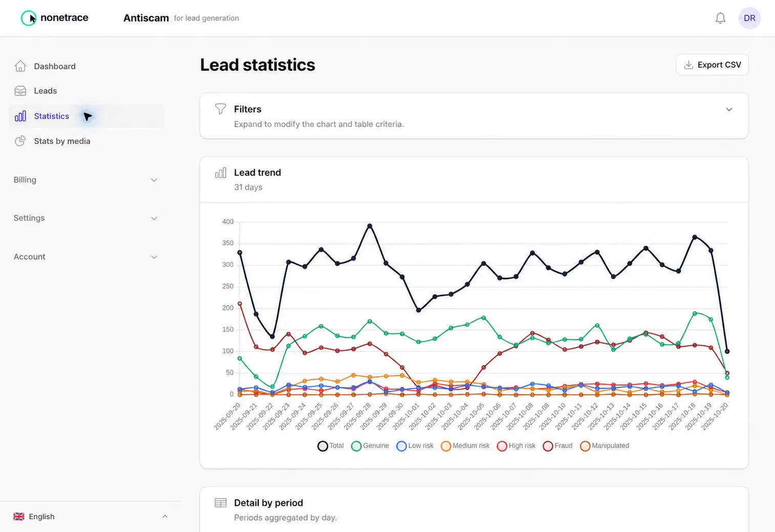Open the English language dropdown
This screenshot has height=532, width=775.
pos(91,517)
